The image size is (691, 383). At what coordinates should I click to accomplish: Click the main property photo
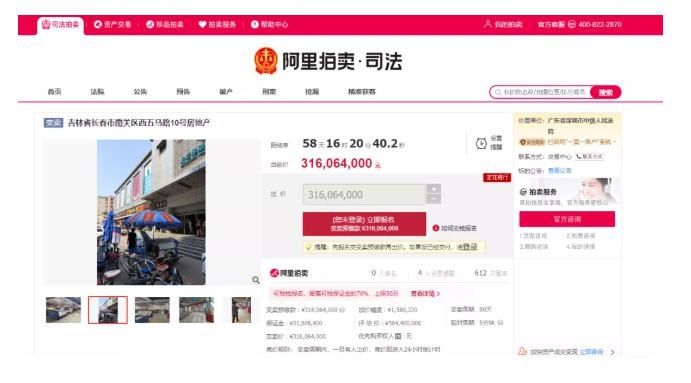151,212
